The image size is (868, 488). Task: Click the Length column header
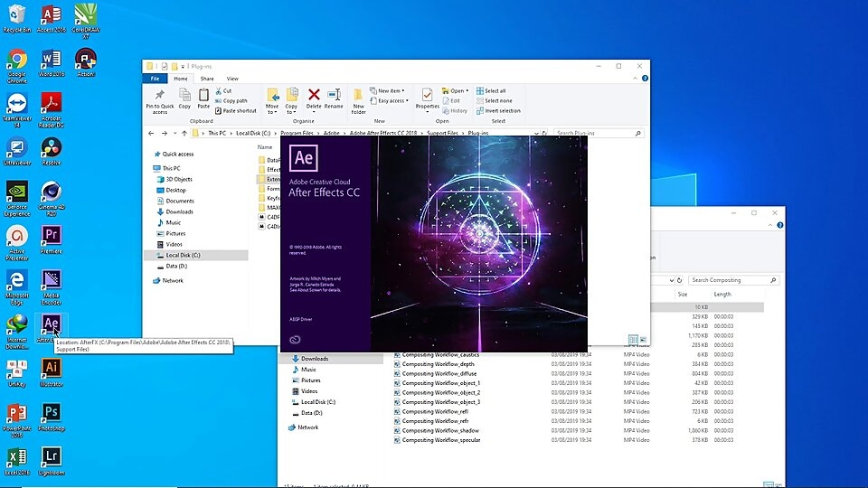point(722,295)
